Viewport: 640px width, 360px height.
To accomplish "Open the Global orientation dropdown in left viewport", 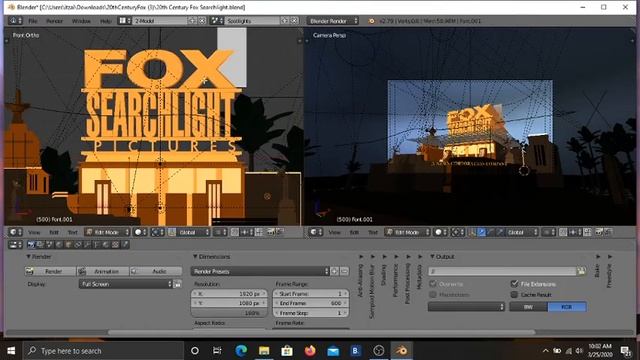I will (x=194, y=232).
